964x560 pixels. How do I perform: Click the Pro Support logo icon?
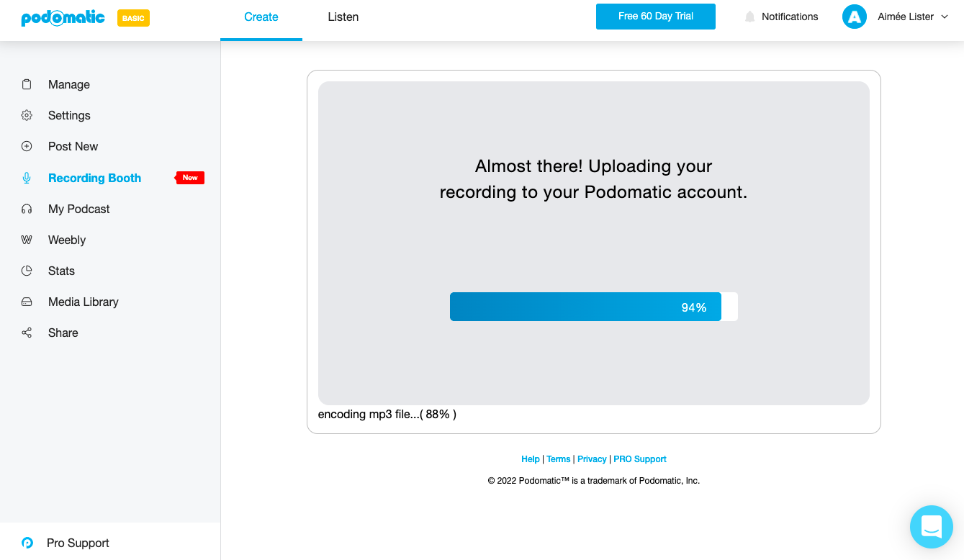coord(27,543)
